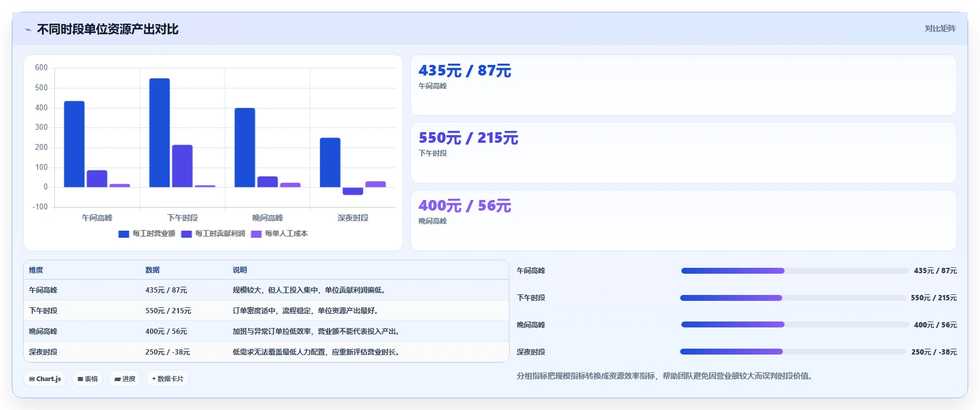
Task: Click 400元 / 56元 beside the progress bar
Action: (x=935, y=324)
